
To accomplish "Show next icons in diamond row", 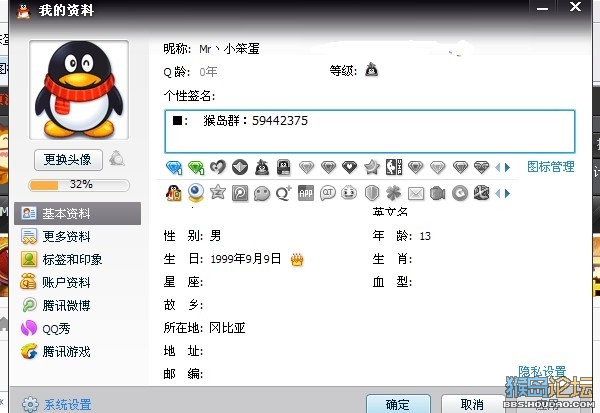I will pyautogui.click(x=507, y=167).
